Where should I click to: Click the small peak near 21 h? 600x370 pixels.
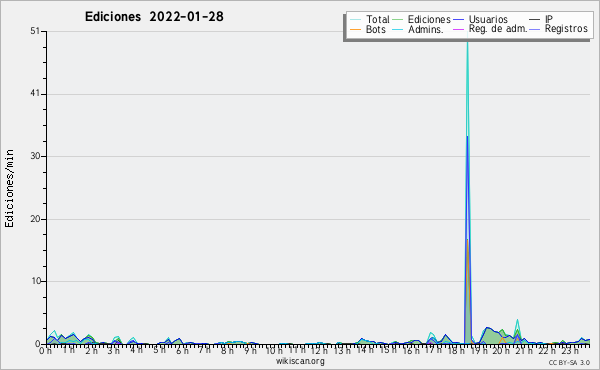click(517, 331)
